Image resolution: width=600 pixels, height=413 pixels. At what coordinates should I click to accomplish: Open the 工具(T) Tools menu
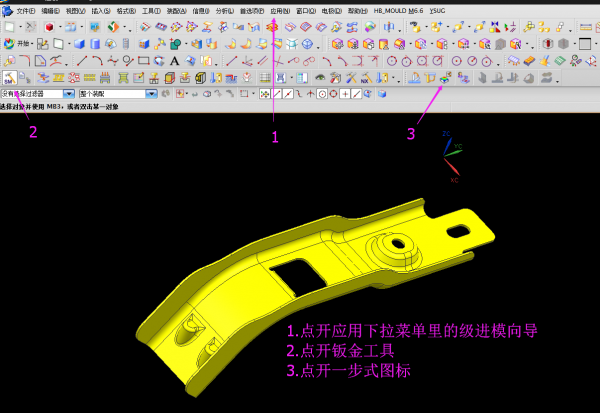(151, 11)
